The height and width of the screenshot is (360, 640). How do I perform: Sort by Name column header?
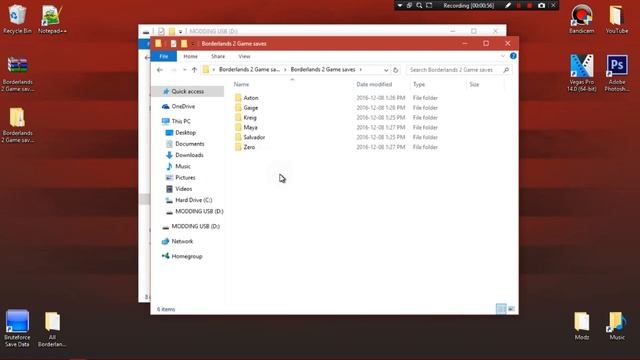(x=241, y=84)
